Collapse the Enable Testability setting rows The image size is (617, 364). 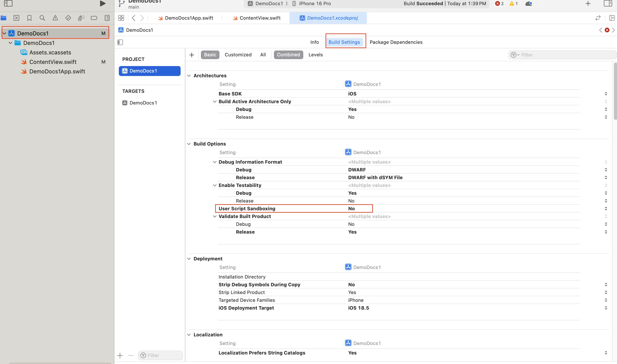click(x=215, y=185)
